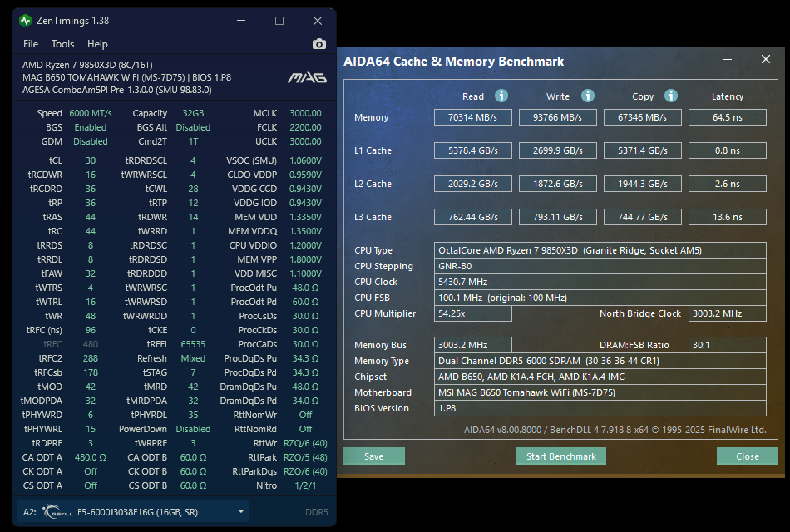This screenshot has width=790, height=532.
Task: Click the BIOS Version 1.P8 field
Action: 600,408
